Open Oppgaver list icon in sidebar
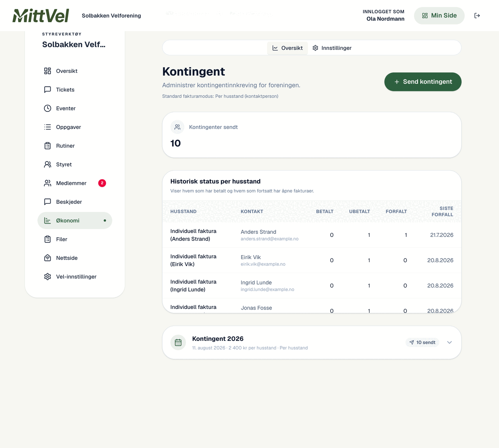The width and height of the screenshot is (499, 448). point(48,127)
